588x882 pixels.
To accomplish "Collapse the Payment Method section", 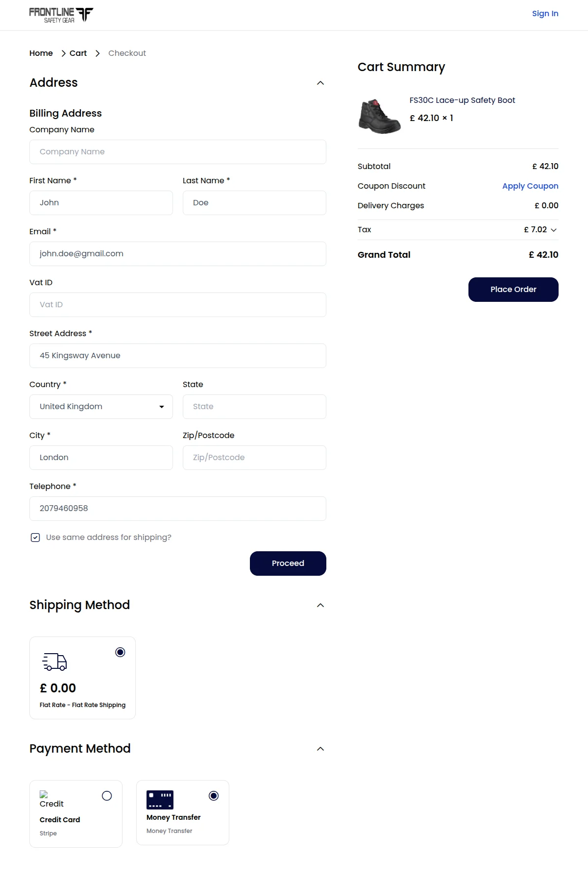I will (x=321, y=748).
